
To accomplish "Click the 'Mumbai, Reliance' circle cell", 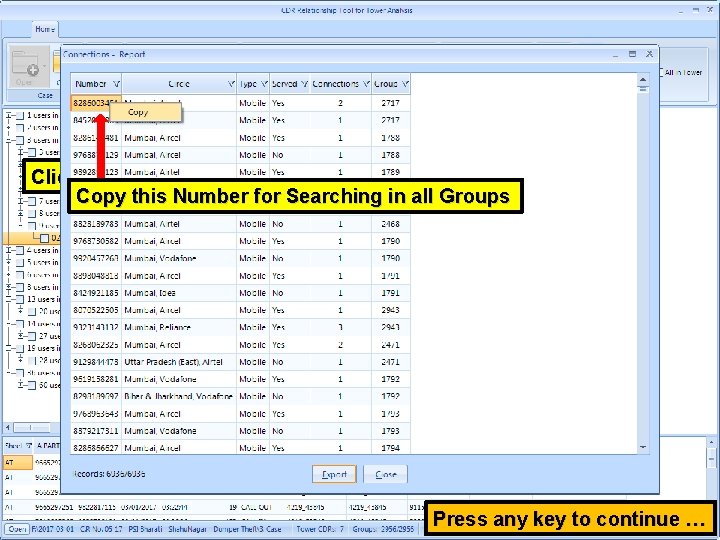I will click(x=179, y=327).
